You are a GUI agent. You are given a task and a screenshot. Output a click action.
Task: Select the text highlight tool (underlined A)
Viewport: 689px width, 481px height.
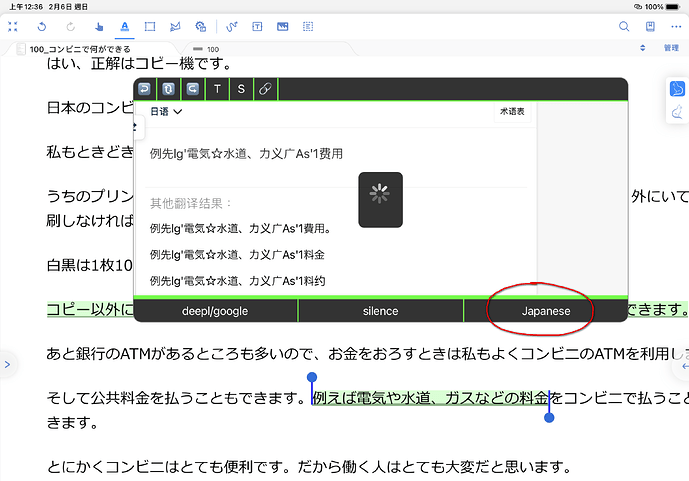[x=125, y=27]
